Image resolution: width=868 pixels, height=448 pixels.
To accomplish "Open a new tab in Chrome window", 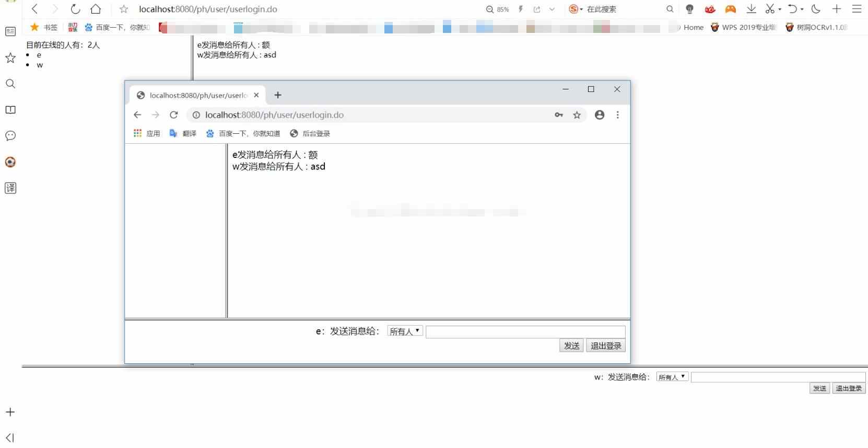I will (x=278, y=95).
